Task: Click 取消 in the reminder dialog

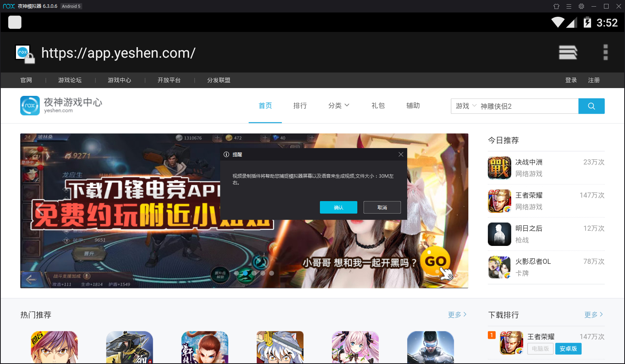Action: coord(382,207)
